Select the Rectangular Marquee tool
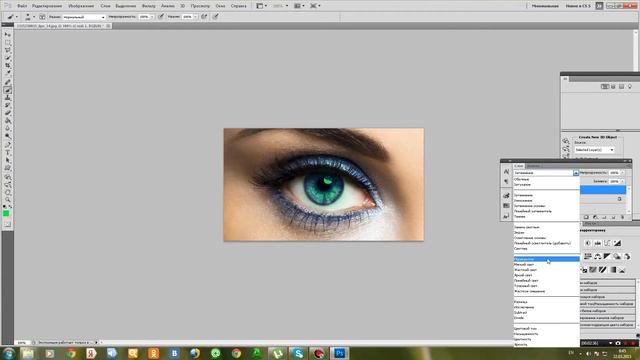The width and height of the screenshot is (640, 360). pos(8,42)
